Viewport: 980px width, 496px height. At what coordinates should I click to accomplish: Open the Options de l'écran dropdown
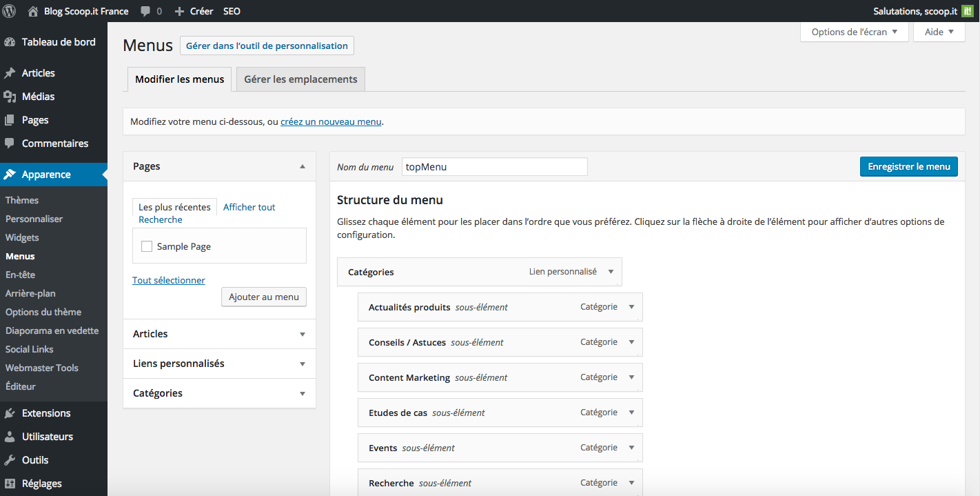tap(854, 32)
